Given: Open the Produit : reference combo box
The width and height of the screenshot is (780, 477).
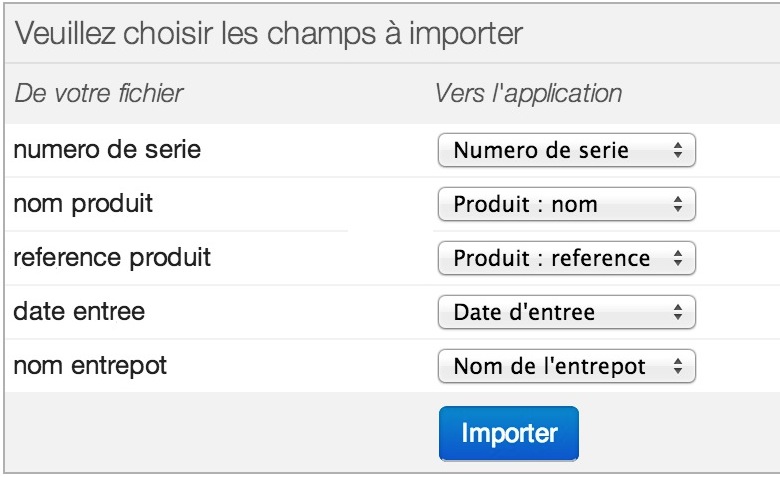Looking at the screenshot, I should tap(567, 258).
